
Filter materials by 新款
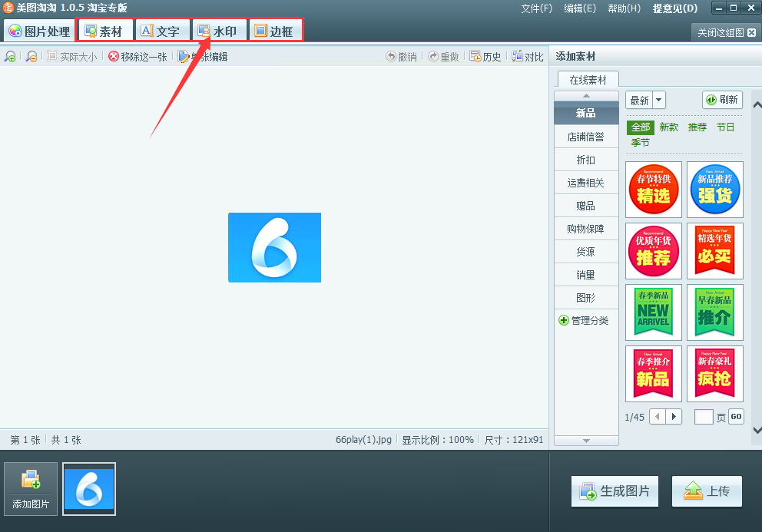coord(669,127)
